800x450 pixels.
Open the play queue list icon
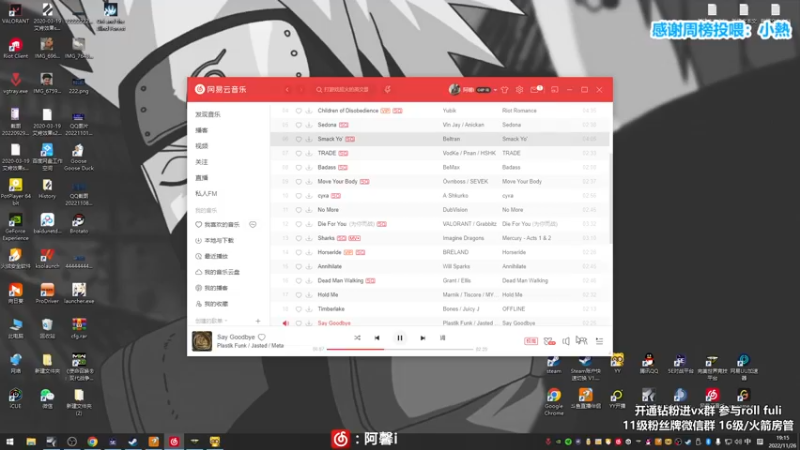[x=599, y=341]
